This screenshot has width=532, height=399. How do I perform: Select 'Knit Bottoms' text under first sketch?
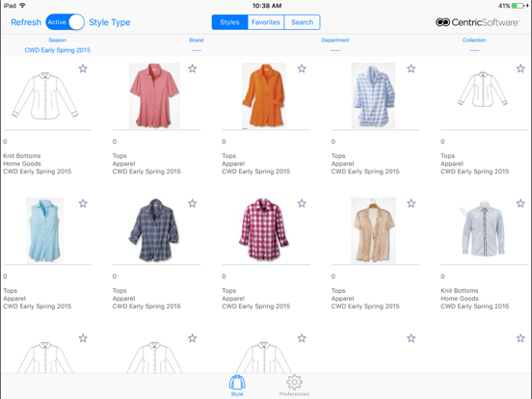point(22,156)
